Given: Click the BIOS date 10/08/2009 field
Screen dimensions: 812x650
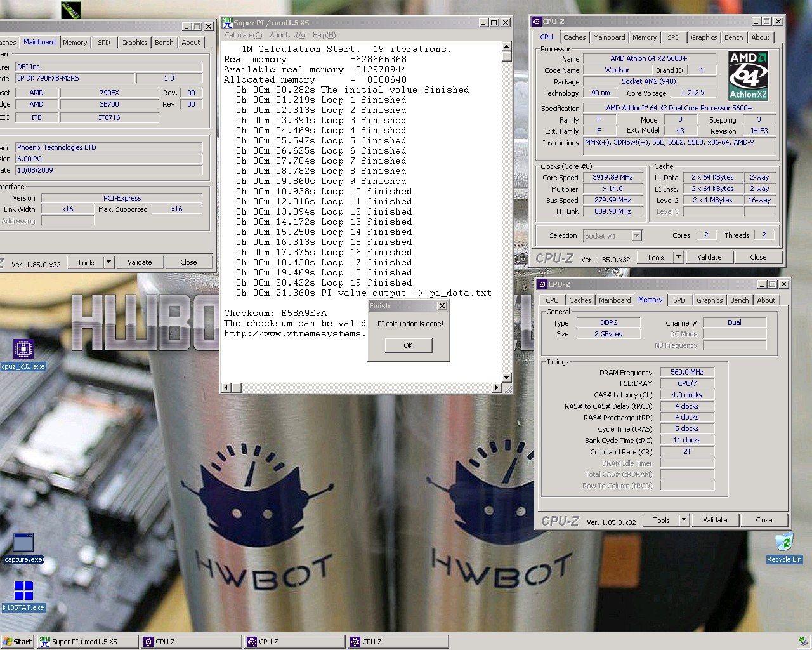Looking at the screenshot, I should 109,170.
